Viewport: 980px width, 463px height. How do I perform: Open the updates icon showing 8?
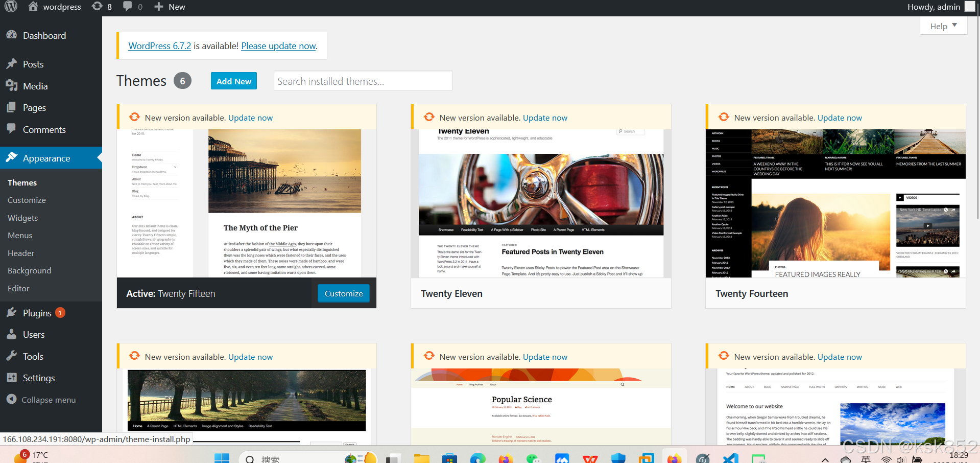(102, 7)
